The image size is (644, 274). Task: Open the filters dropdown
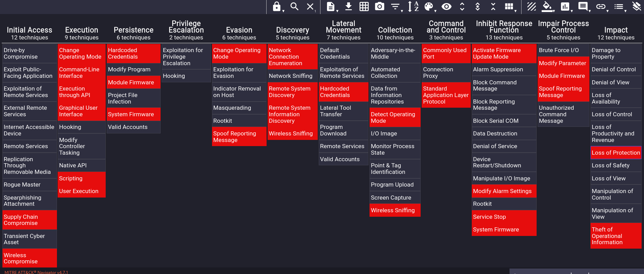[x=395, y=7]
